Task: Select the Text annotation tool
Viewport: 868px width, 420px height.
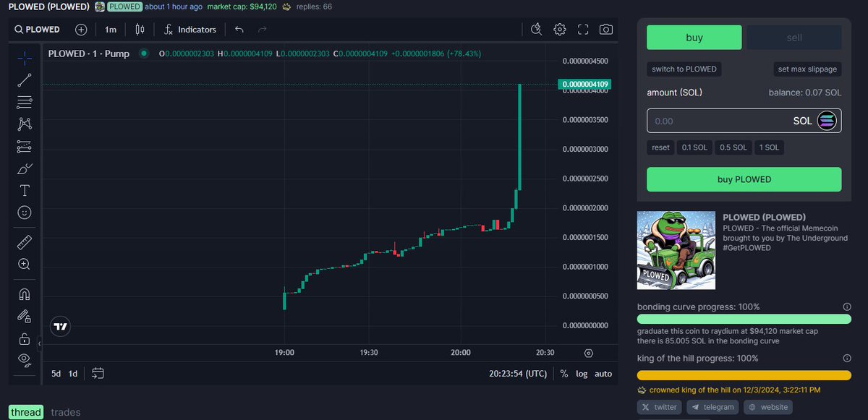Action: pyautogui.click(x=24, y=191)
